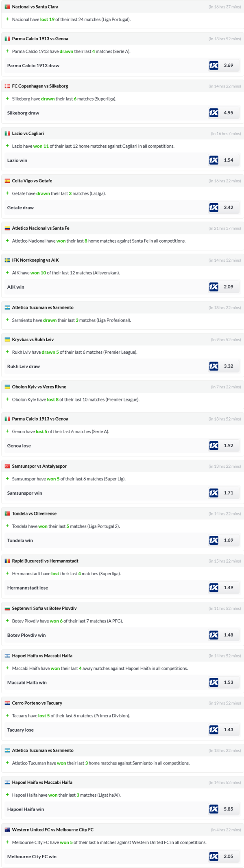
Task: Click the 1X logo in Hapoel Haifa win row
Action: [213, 809]
